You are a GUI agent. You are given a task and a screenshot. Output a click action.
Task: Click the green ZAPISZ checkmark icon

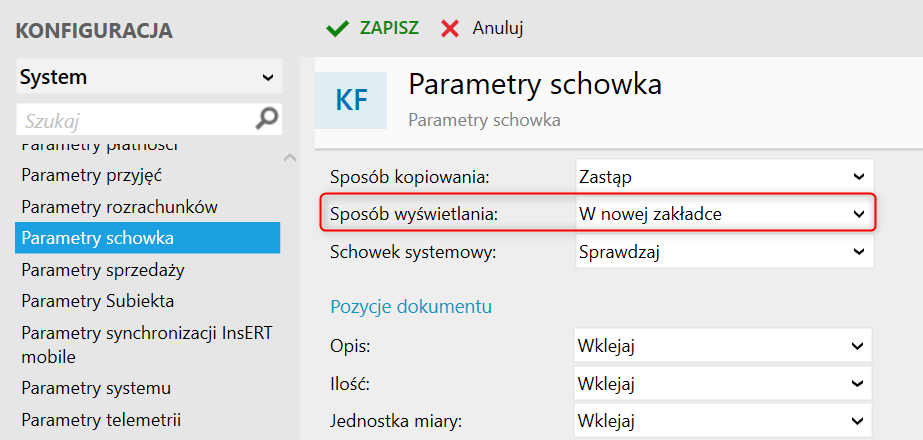pos(337,28)
